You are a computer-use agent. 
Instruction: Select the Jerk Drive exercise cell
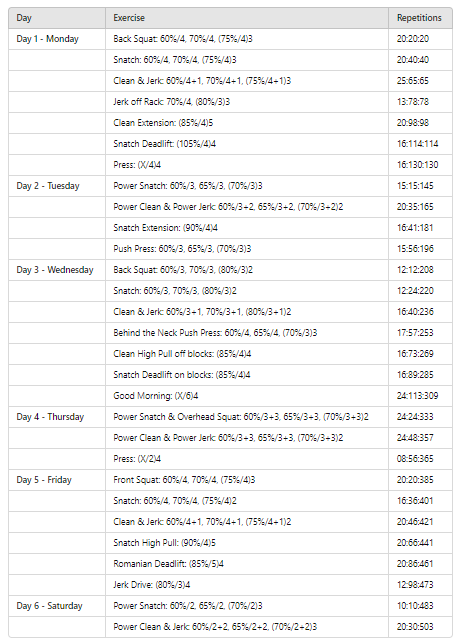pyautogui.click(x=247, y=585)
